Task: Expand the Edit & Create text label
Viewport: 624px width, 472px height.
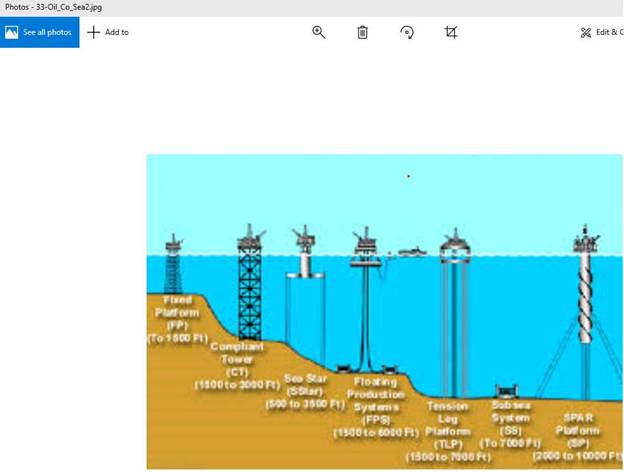Action: point(609,32)
